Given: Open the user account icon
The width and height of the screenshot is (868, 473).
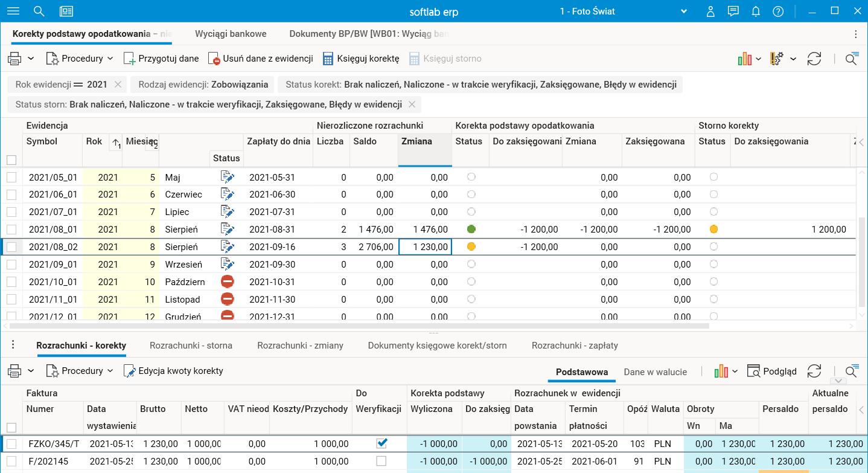Looking at the screenshot, I should point(710,11).
